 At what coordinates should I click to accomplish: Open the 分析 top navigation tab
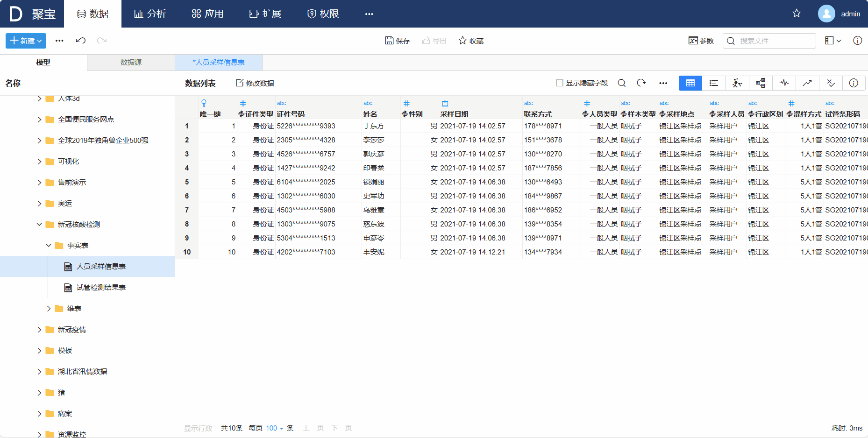point(150,14)
